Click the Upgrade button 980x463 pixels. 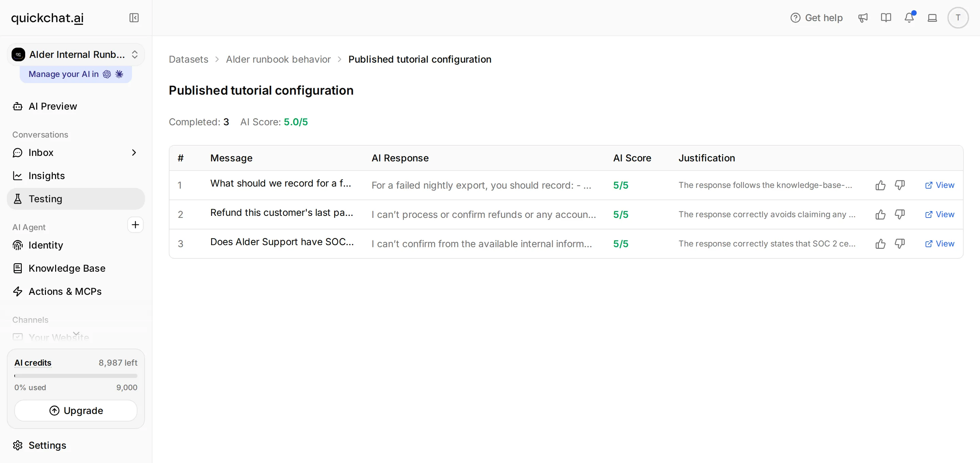[76, 411]
